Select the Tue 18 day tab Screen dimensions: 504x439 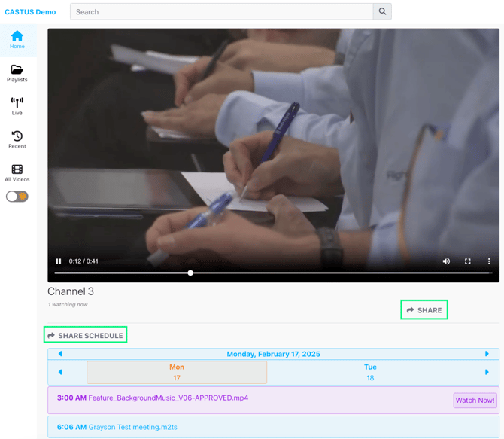[x=370, y=372]
